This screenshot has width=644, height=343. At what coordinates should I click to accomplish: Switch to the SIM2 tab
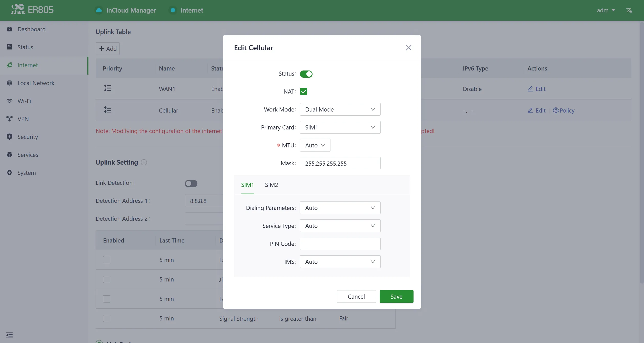[x=271, y=185]
